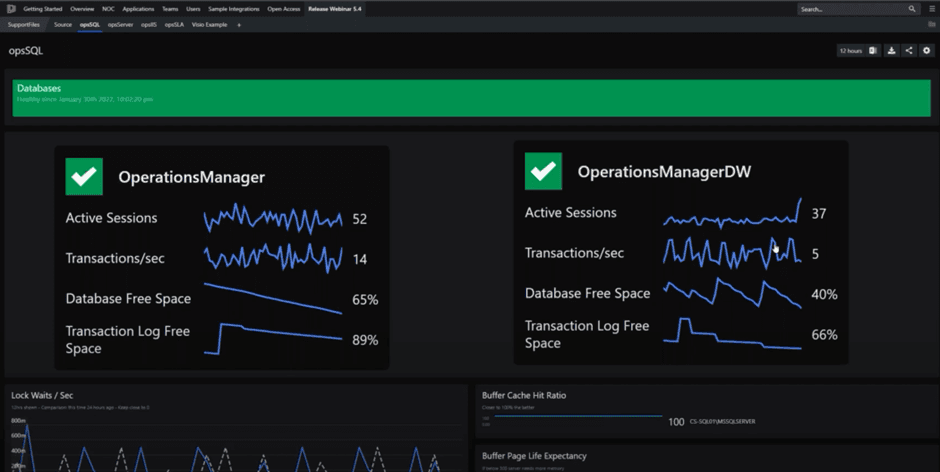Click the Transaction Log value 89%
The image size is (940, 472).
pyautogui.click(x=365, y=340)
